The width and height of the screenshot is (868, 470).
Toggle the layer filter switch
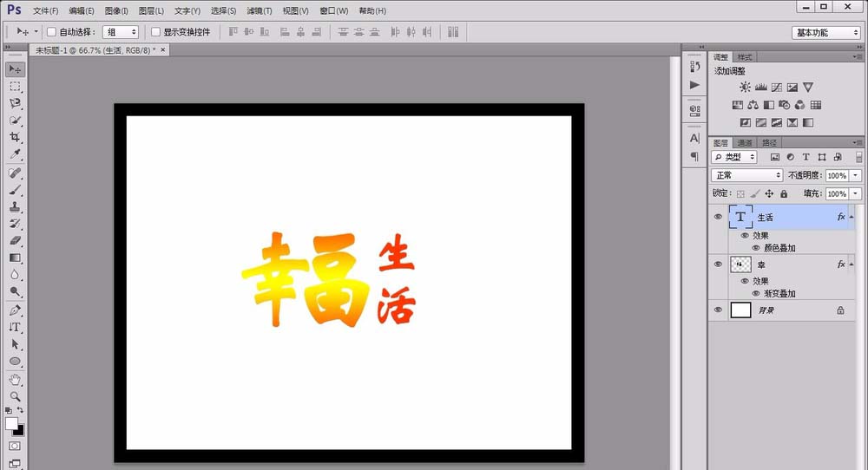(858, 157)
